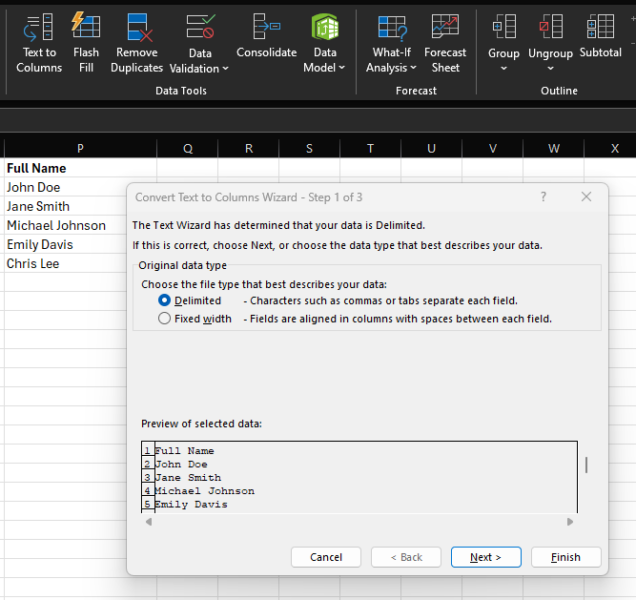Select the "John Doe" cell
The width and height of the screenshot is (636, 600).
pos(65,187)
